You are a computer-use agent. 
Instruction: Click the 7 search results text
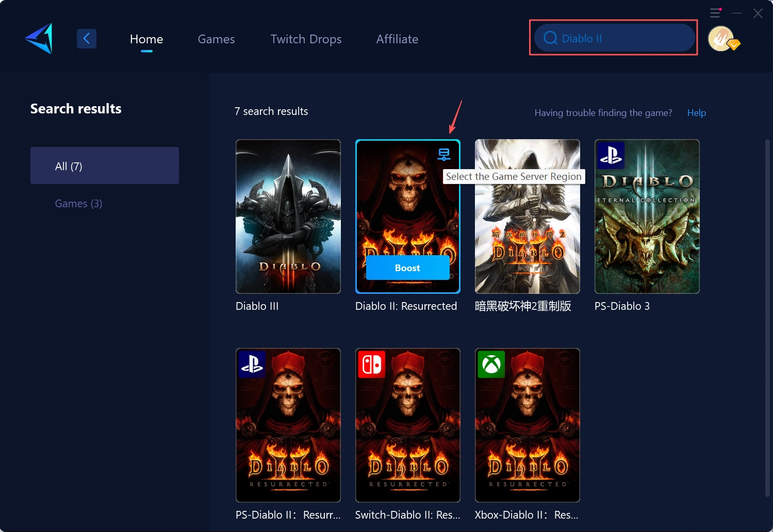[271, 111]
